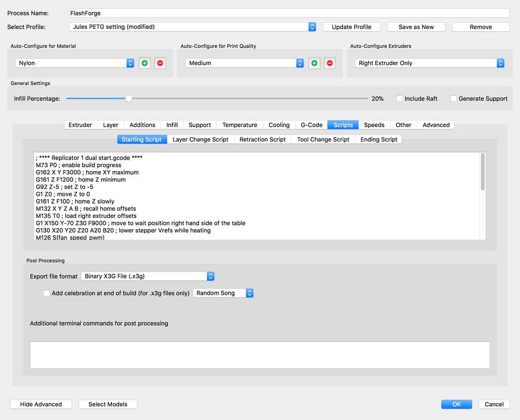Viewport: 520px width, 420px height.
Task: Select the Layer Change Script tab
Action: (x=201, y=139)
